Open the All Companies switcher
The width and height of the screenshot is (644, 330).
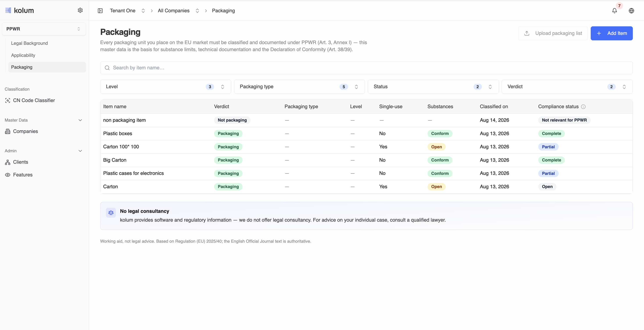(x=197, y=11)
